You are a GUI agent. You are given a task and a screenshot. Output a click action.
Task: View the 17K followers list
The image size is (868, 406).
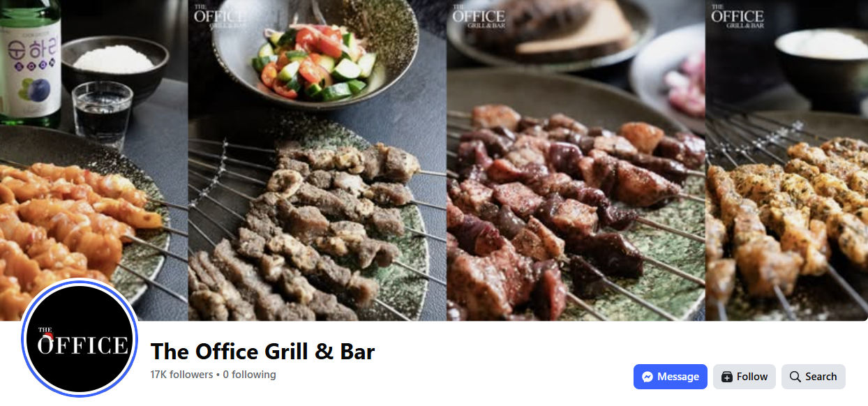181,375
